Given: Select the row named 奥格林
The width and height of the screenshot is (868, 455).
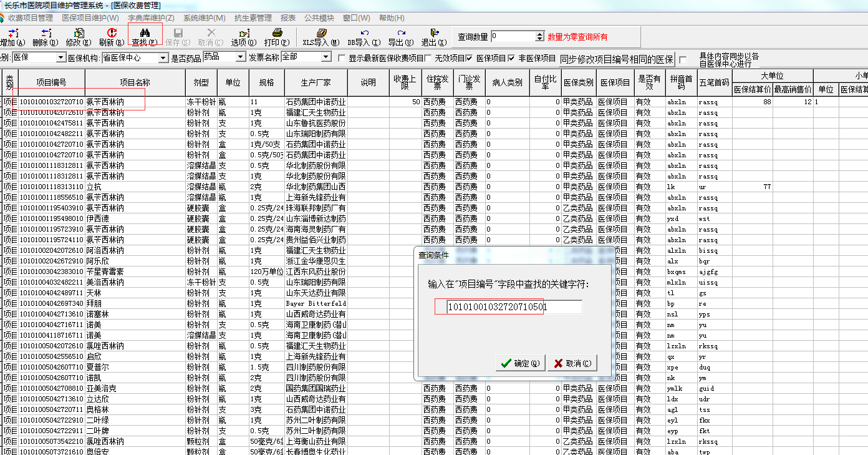Looking at the screenshot, I should [97, 409].
